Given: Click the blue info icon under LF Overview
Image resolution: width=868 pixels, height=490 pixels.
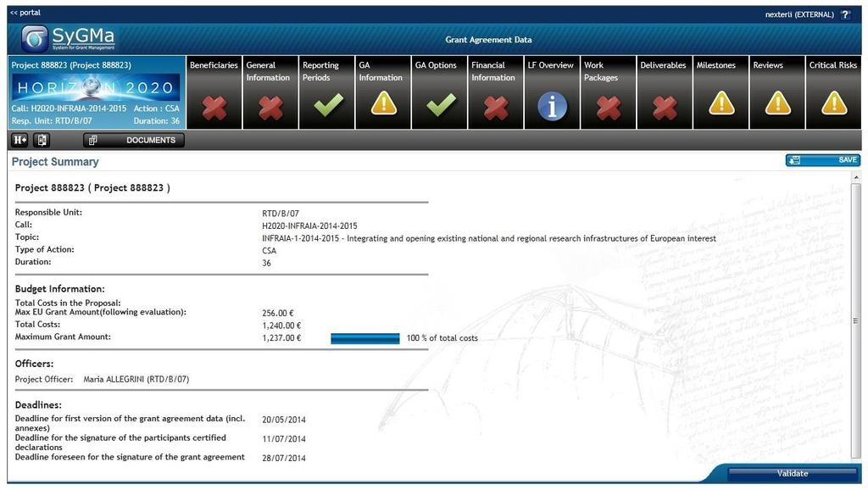Looking at the screenshot, I should coord(552,106).
